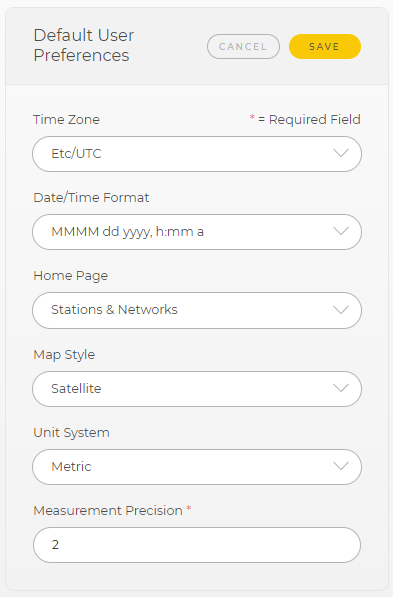
Task: Click the chevron arrow in Home Page field
Action: pyautogui.click(x=341, y=310)
